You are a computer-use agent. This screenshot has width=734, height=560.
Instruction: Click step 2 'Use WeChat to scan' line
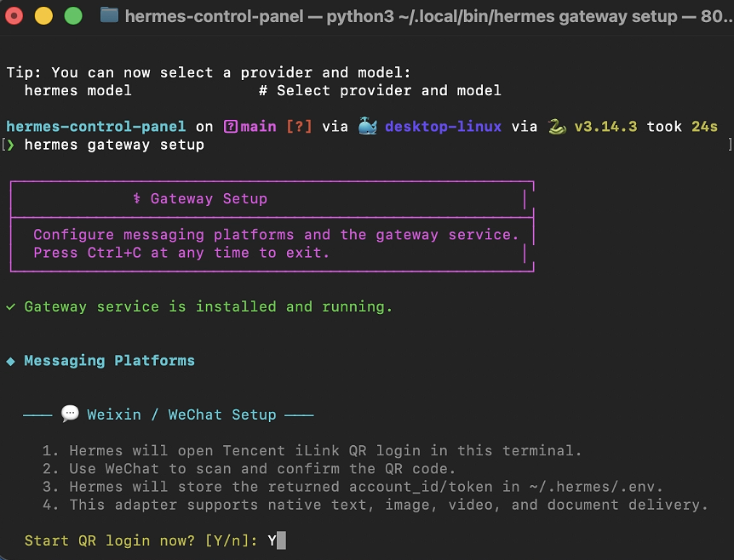pyautogui.click(x=249, y=469)
